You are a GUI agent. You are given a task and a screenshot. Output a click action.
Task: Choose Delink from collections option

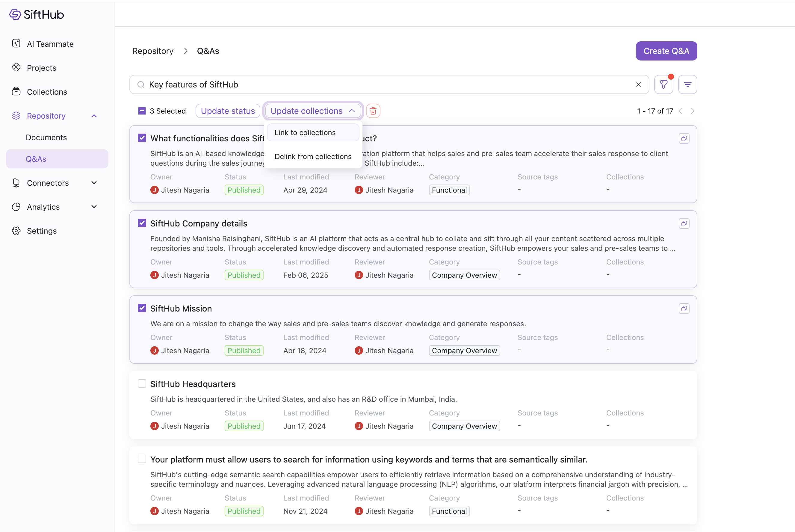click(313, 156)
